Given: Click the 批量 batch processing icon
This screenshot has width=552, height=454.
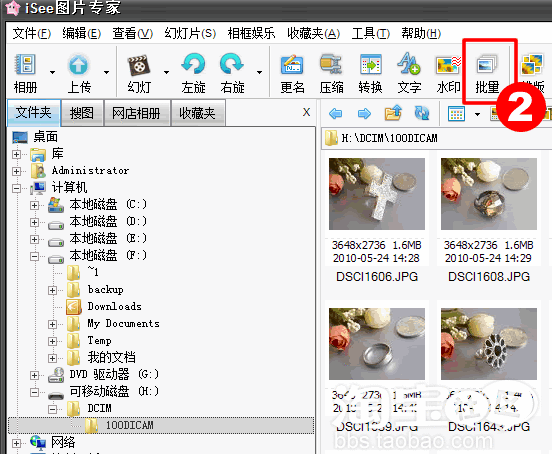Looking at the screenshot, I should (x=487, y=73).
